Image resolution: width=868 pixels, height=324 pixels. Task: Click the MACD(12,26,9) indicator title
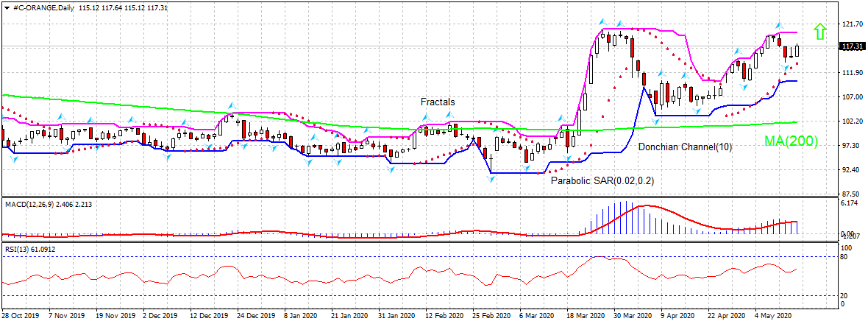(x=31, y=202)
